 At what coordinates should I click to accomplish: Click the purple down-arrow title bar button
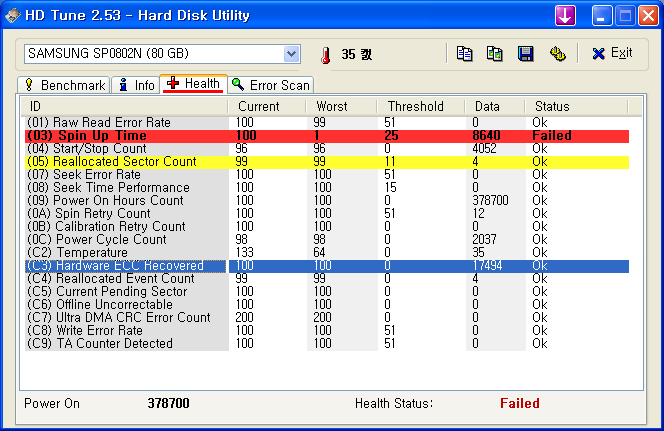click(565, 16)
